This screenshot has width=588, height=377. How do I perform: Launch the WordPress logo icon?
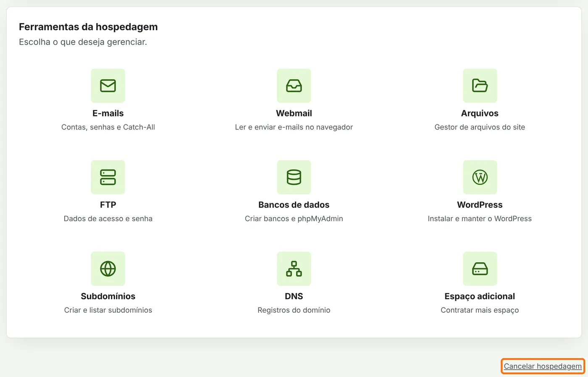[x=480, y=177]
